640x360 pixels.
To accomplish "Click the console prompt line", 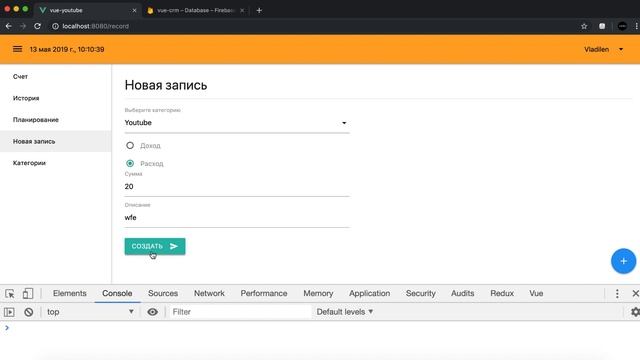I will (x=320, y=328).
